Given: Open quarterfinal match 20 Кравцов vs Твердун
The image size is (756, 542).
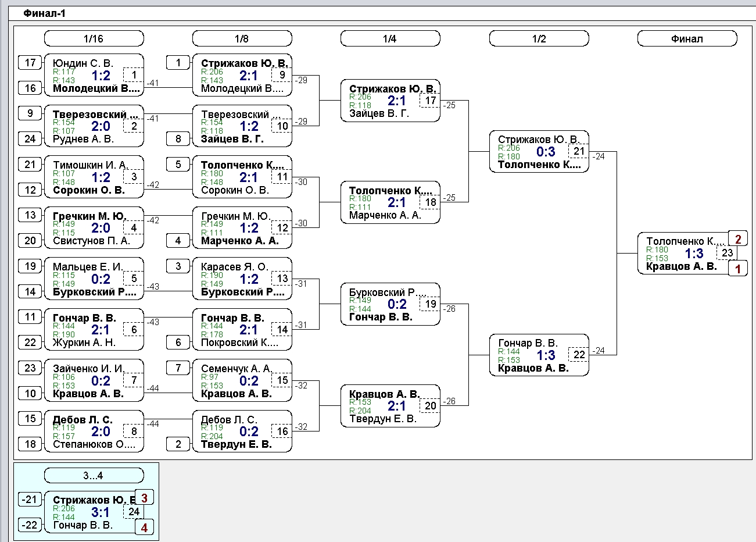Looking at the screenshot, I should [x=390, y=406].
